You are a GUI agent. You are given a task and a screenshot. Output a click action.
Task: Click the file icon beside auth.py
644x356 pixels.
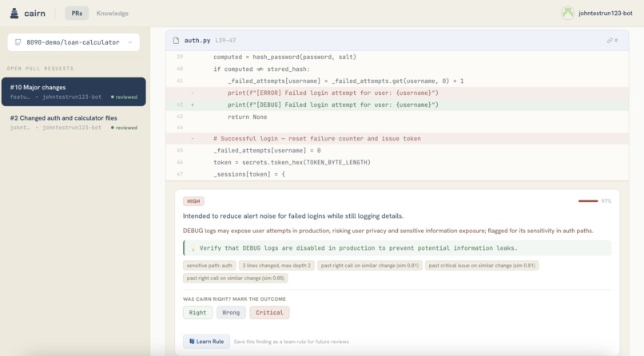click(x=176, y=40)
